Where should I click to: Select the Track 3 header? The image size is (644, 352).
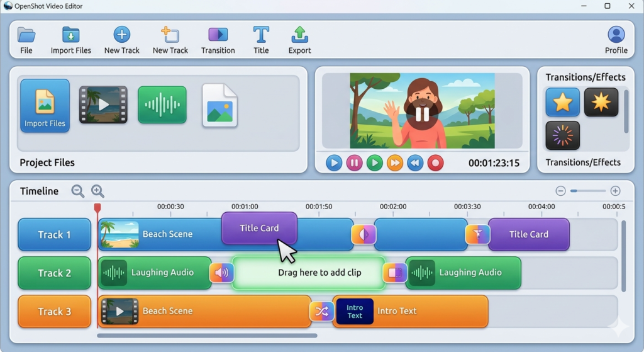tap(54, 312)
